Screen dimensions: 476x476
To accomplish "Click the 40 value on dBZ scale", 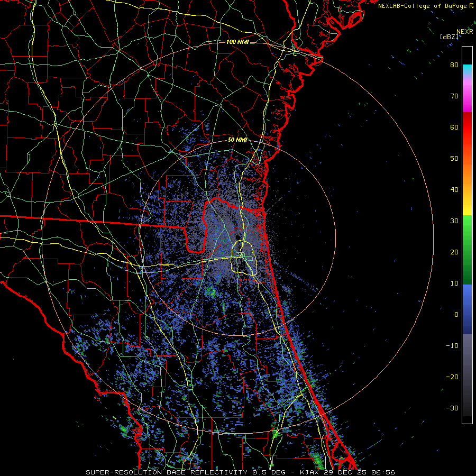I will point(454,190).
